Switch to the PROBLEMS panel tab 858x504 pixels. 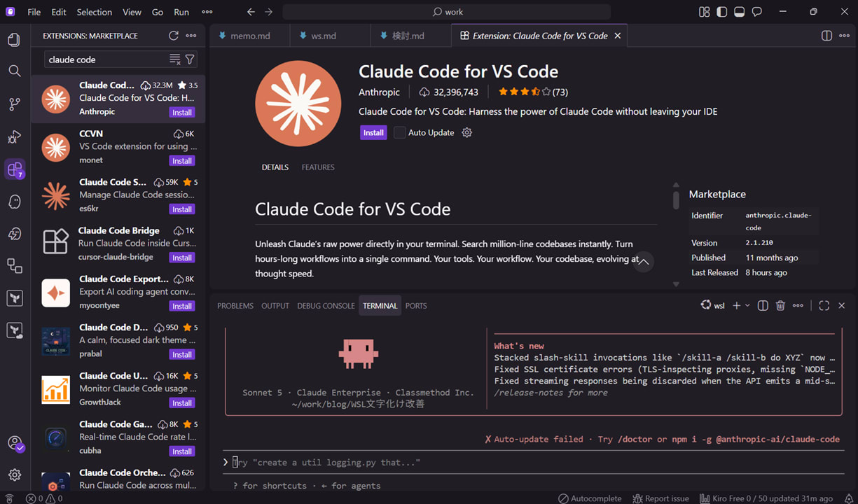(235, 306)
